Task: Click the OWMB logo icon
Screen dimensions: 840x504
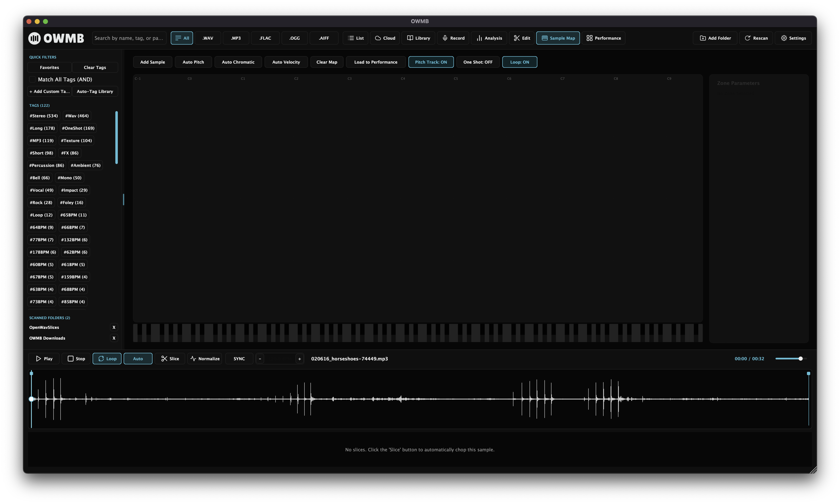Action: tap(34, 38)
